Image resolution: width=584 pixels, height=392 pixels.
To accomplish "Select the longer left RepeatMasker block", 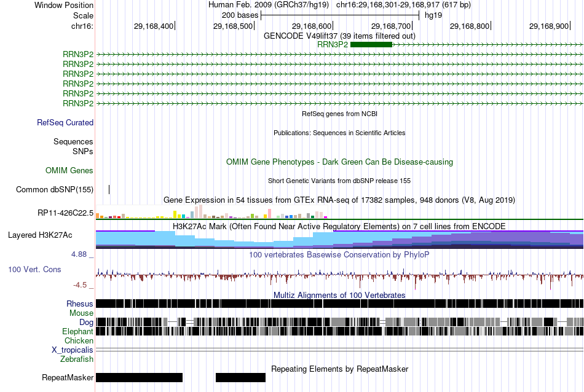I will 140,377.
